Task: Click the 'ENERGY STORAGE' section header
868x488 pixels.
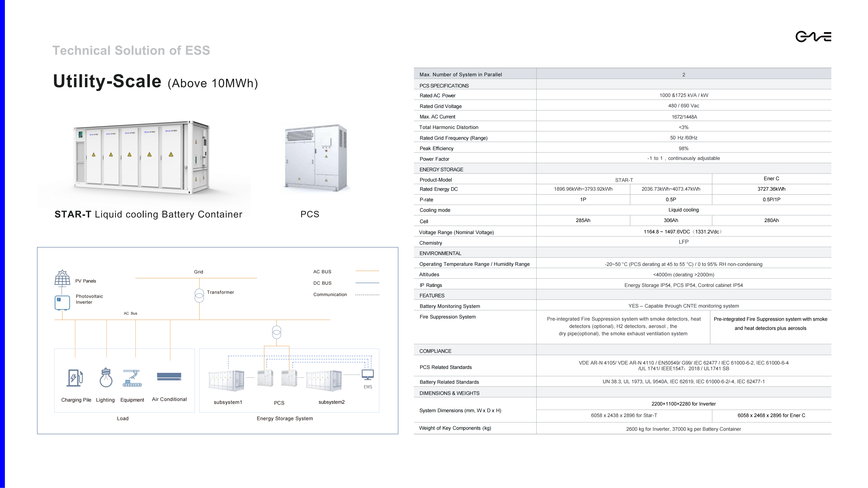Action: pyautogui.click(x=441, y=170)
